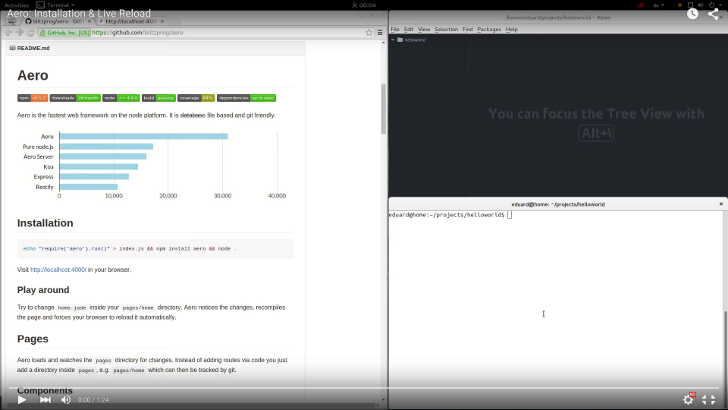Click the Installation heading
Image resolution: width=728 pixels, height=410 pixels.
[45, 223]
